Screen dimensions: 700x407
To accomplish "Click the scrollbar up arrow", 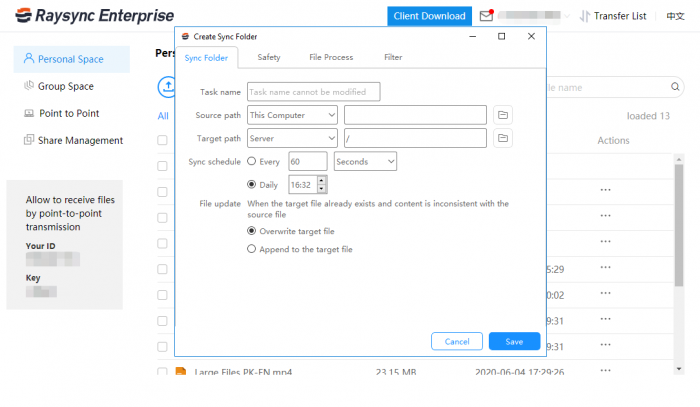I will coord(679,159).
